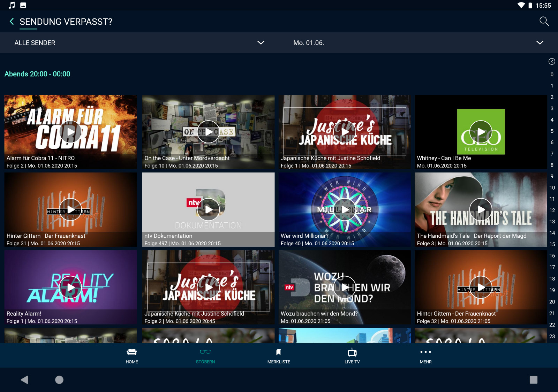Viewport: 558px width, 392px height.
Task: Tap the clock icon above the hour index
Action: (x=552, y=62)
